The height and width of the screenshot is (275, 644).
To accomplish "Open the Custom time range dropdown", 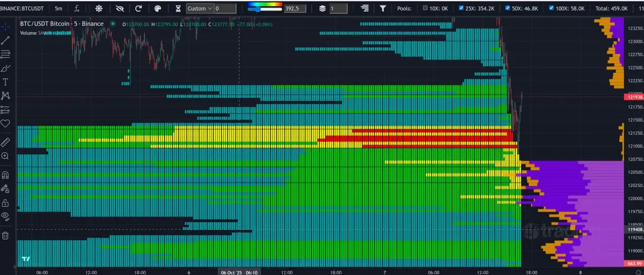I will tap(199, 9).
